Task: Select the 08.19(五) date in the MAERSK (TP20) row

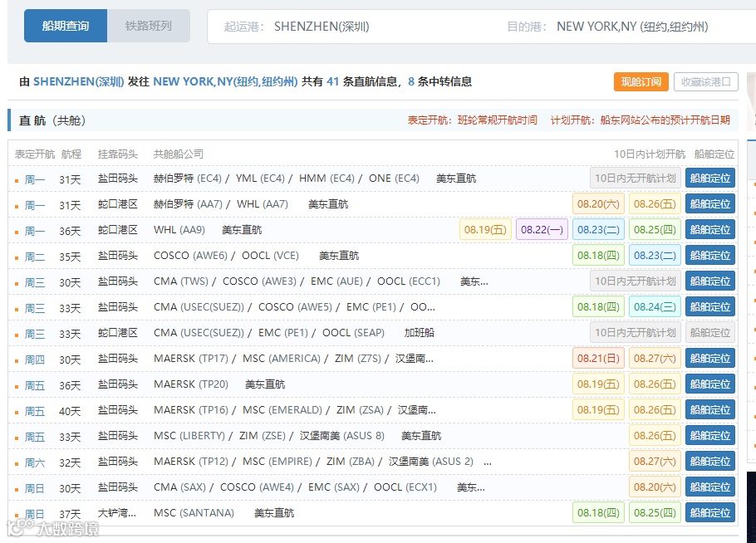Action: [598, 384]
